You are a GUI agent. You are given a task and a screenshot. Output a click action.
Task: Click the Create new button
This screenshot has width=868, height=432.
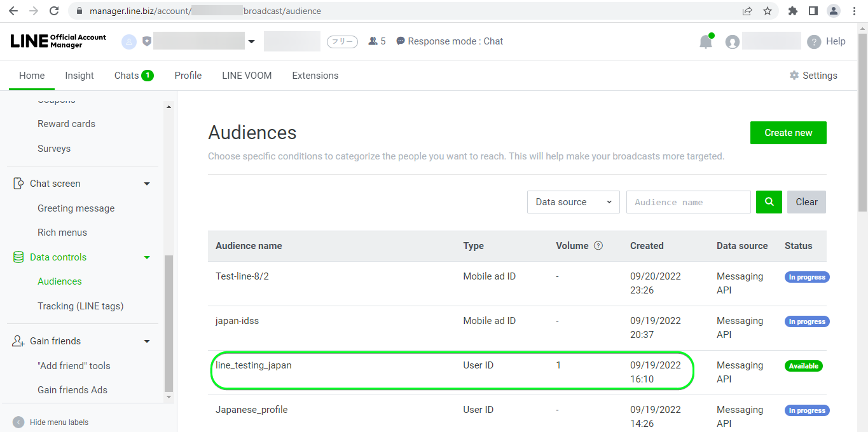click(x=788, y=133)
